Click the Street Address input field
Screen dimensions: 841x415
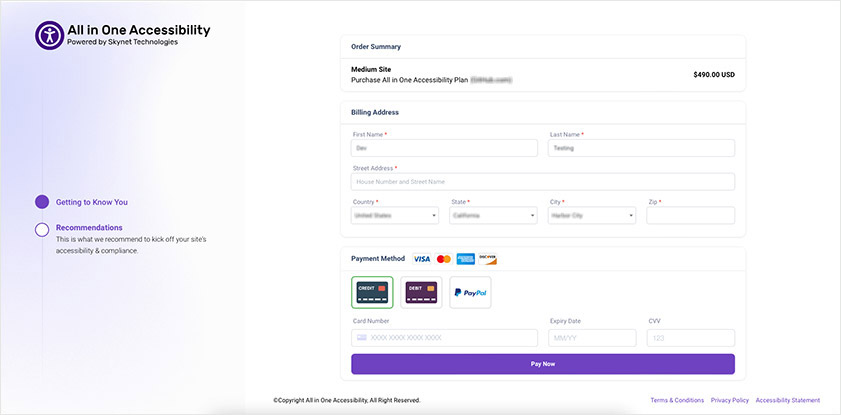click(543, 182)
